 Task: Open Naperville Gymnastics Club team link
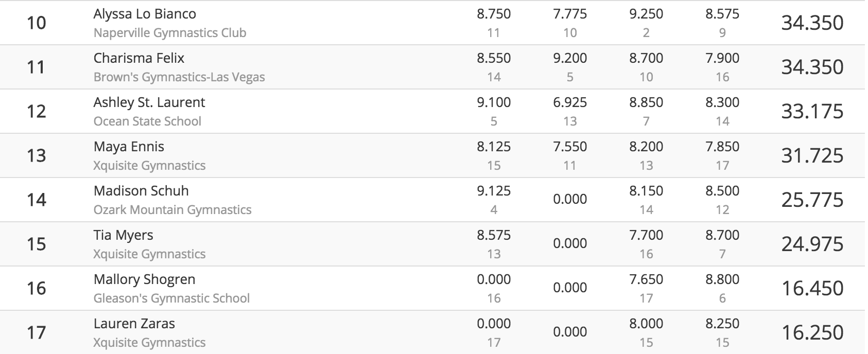pyautogui.click(x=170, y=33)
